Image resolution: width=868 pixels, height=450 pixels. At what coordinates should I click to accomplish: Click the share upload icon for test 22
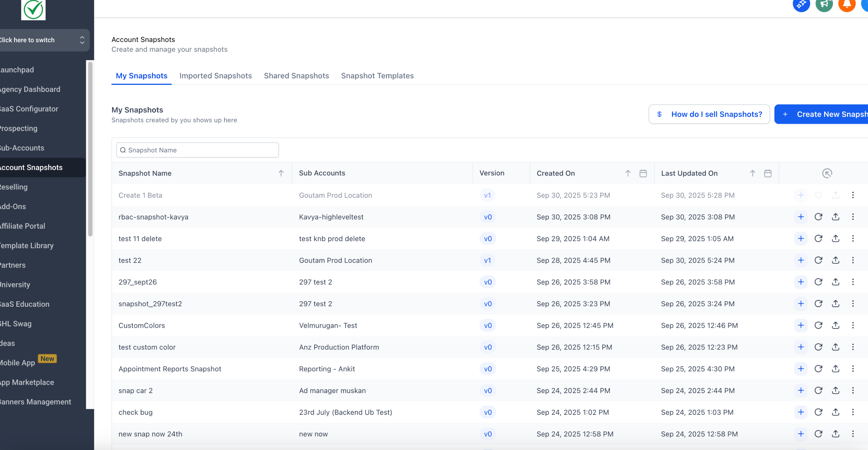click(x=835, y=260)
